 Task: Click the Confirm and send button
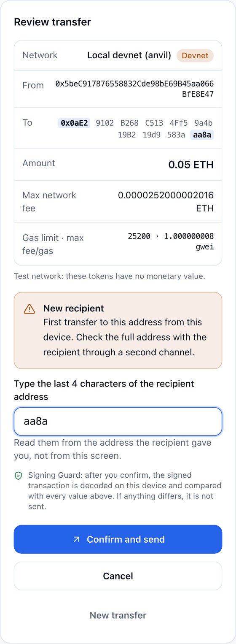pyautogui.click(x=118, y=539)
